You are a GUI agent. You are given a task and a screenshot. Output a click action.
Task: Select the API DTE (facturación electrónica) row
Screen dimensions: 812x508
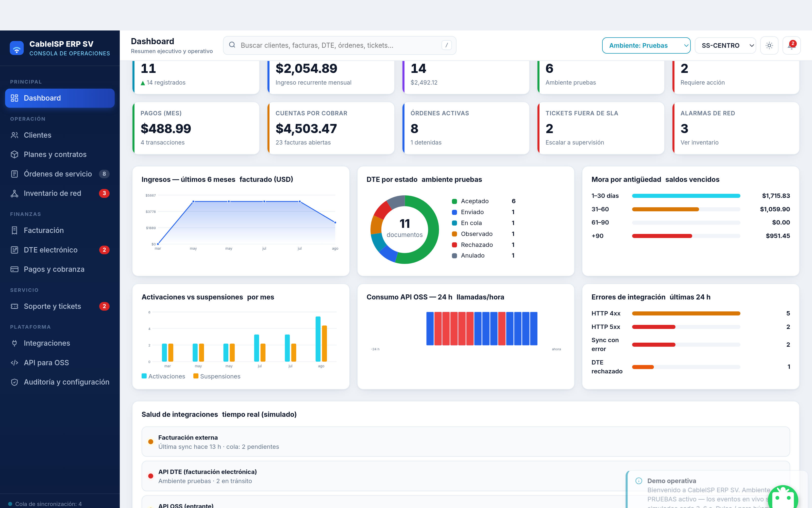(x=466, y=476)
